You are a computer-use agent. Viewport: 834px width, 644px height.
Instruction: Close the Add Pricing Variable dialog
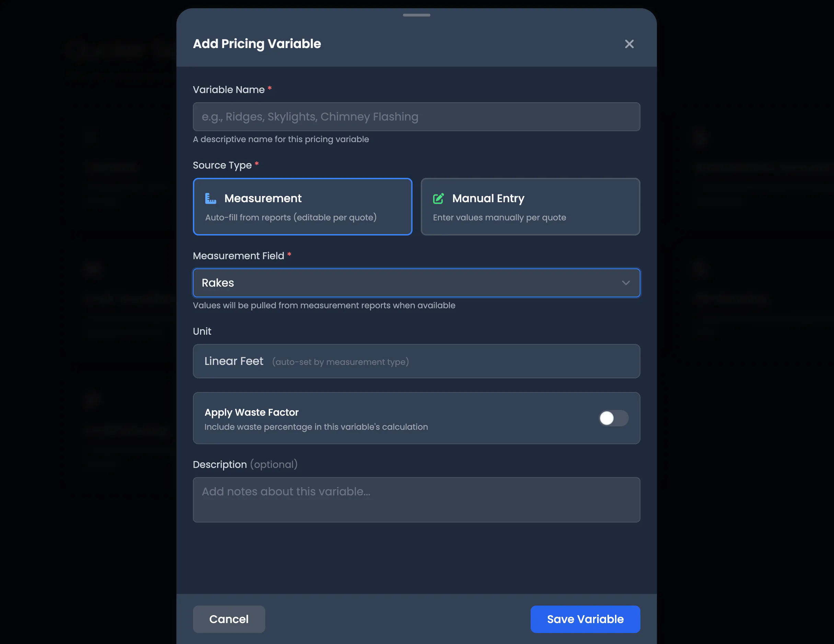point(629,44)
